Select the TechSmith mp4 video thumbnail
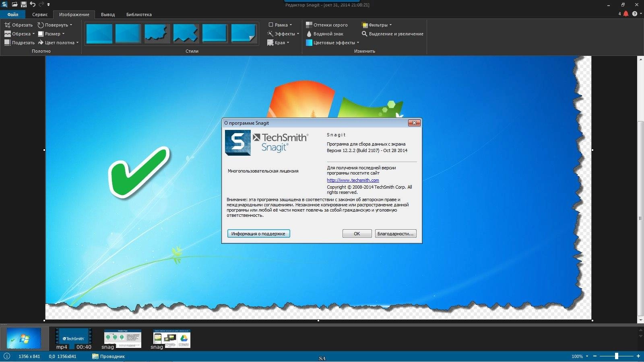Viewport: 644px width, 362px height. point(74,339)
